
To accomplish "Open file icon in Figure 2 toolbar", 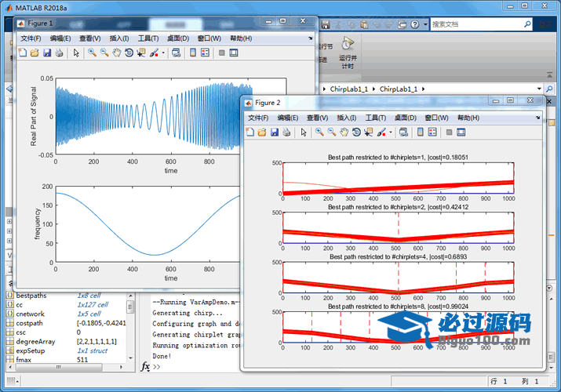I will 262,132.
